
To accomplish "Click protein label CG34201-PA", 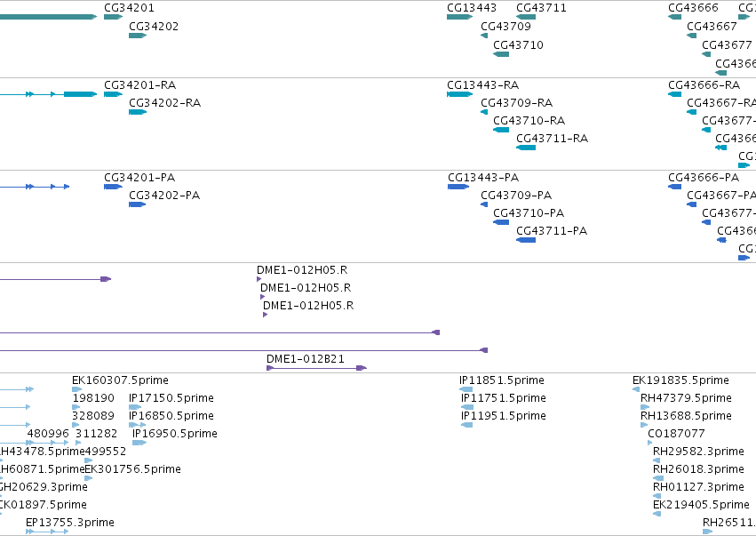I will point(139,178).
